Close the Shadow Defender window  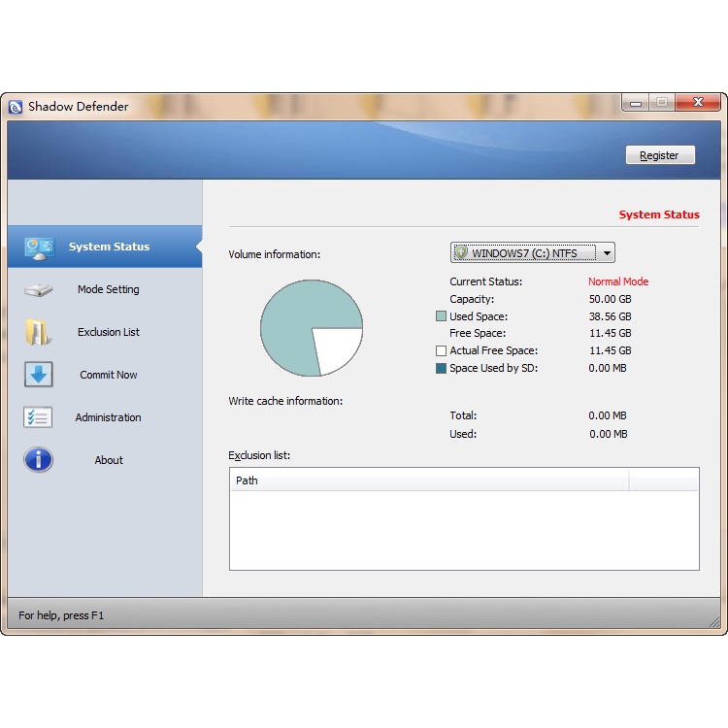(x=697, y=103)
